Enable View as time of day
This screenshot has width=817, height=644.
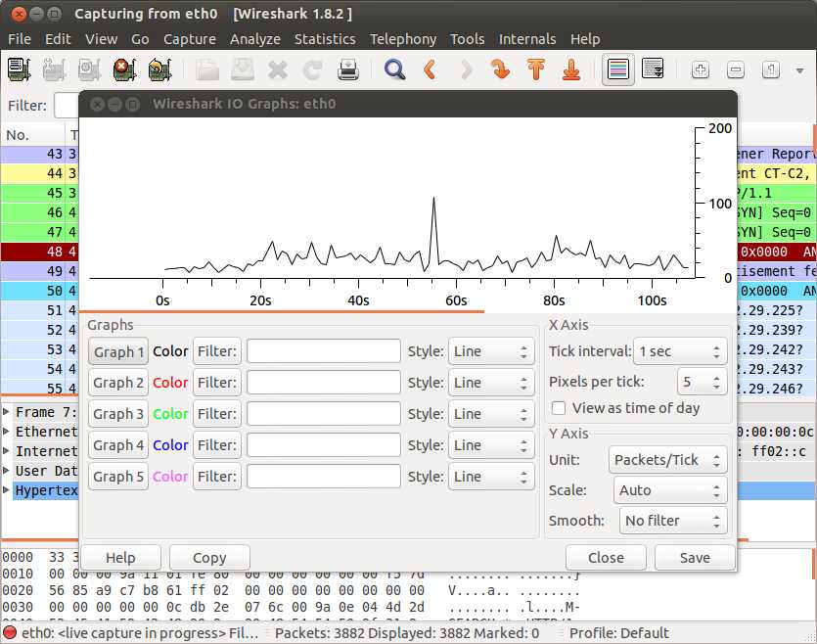559,408
